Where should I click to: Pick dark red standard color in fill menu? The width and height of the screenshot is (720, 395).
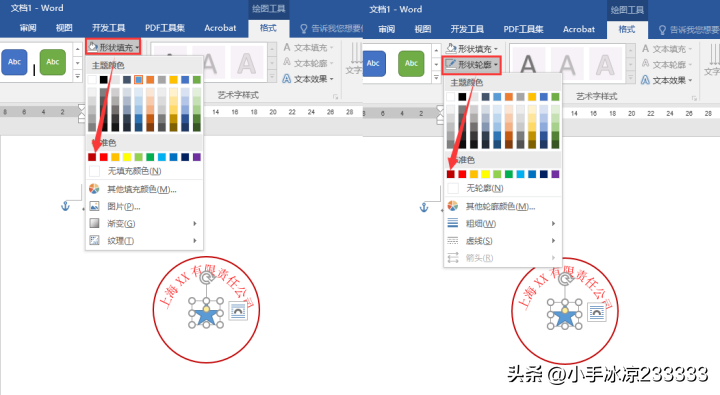(92, 157)
